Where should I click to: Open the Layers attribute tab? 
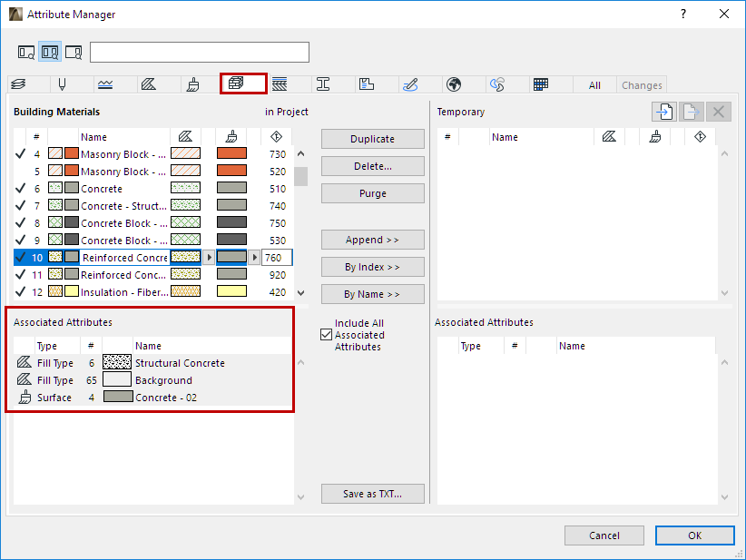click(x=18, y=84)
